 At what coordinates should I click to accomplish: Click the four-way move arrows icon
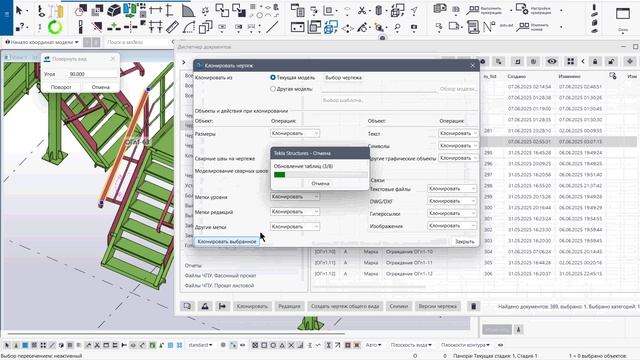(x=347, y=28)
